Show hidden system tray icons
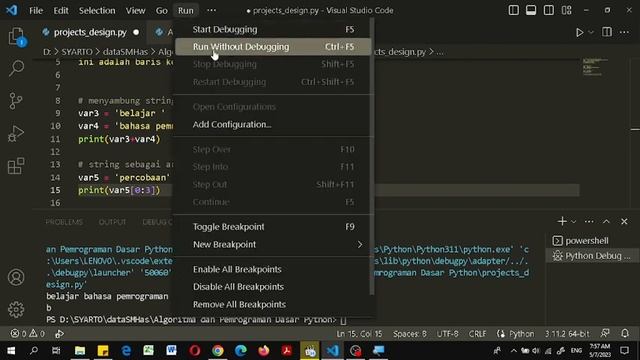This screenshot has width=640, height=360. (x=513, y=351)
